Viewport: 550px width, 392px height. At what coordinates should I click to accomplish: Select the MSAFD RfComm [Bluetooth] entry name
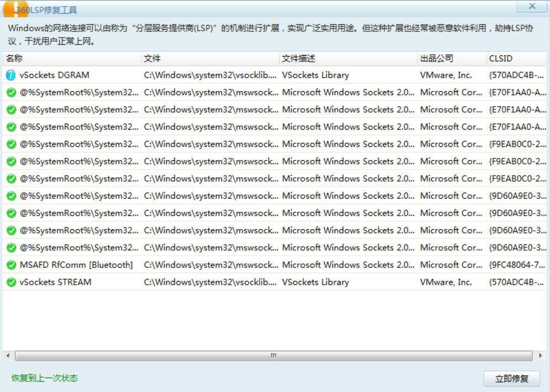tap(76, 264)
